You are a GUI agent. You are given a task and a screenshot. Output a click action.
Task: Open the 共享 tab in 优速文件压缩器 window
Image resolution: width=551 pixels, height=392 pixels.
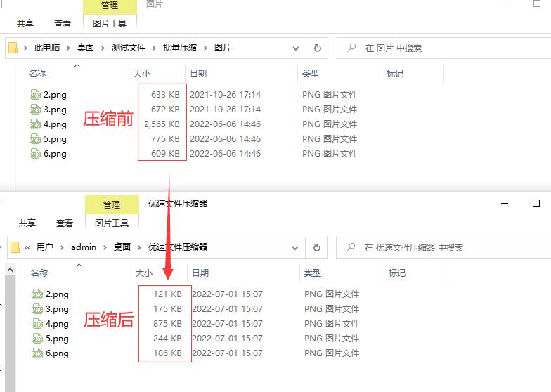pos(27,223)
